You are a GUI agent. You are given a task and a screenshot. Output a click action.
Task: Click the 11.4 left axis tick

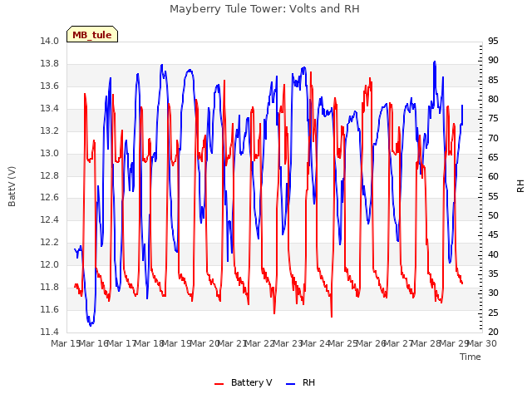[x=50, y=332]
